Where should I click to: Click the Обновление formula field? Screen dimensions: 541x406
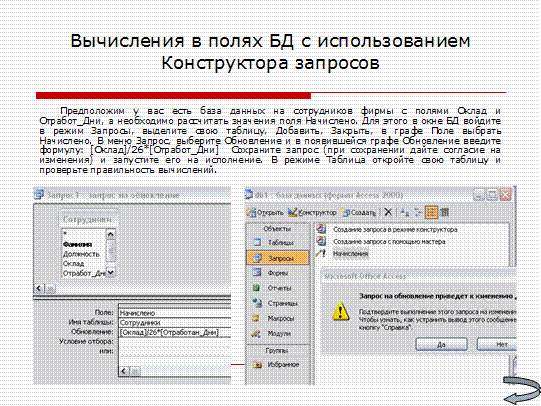pyautogui.click(x=175, y=333)
